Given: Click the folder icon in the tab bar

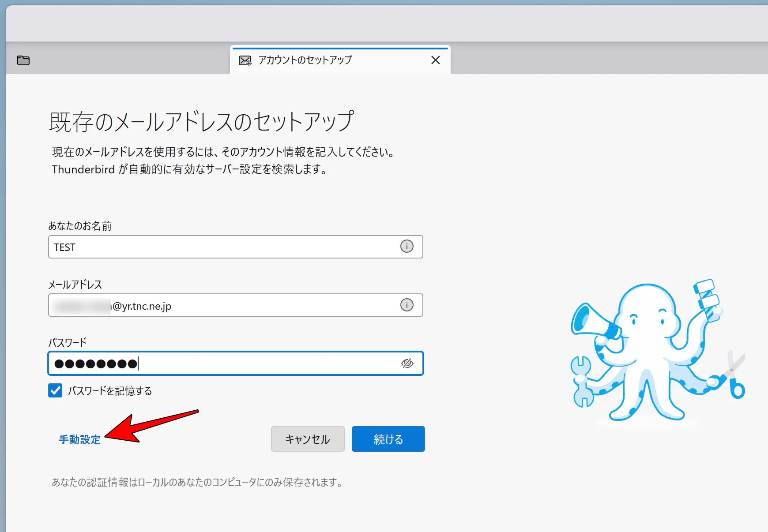Looking at the screenshot, I should coord(23,60).
